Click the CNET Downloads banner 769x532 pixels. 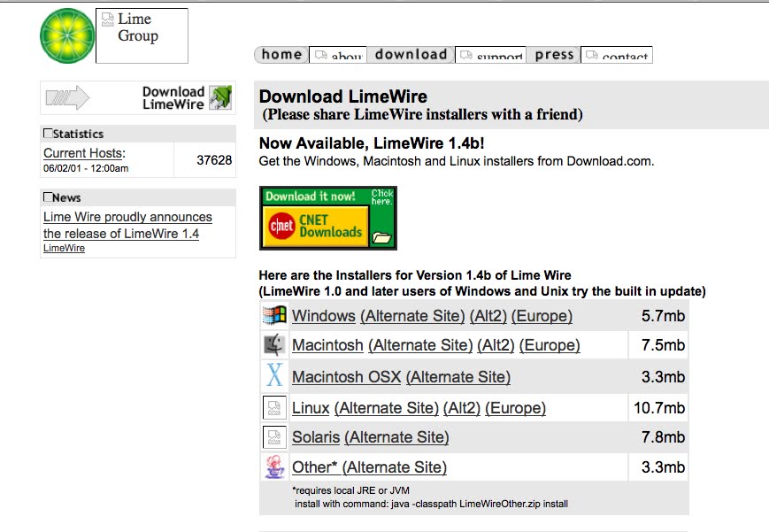click(x=328, y=218)
